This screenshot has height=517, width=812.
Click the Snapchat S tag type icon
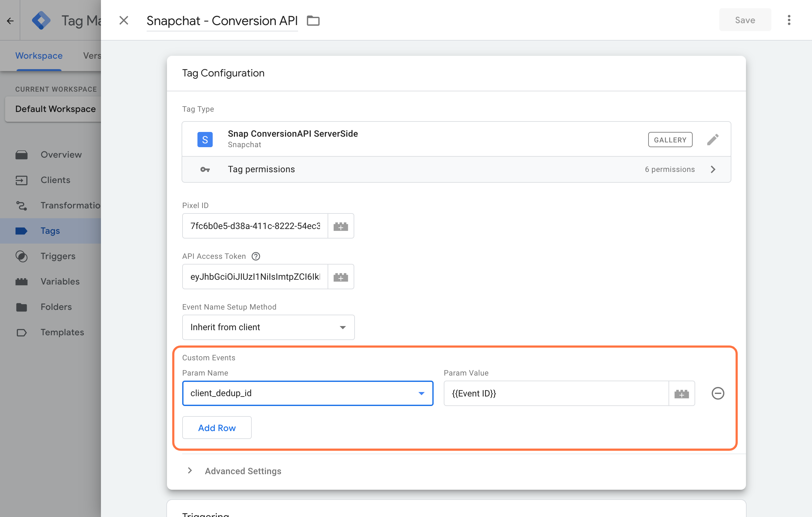point(205,140)
